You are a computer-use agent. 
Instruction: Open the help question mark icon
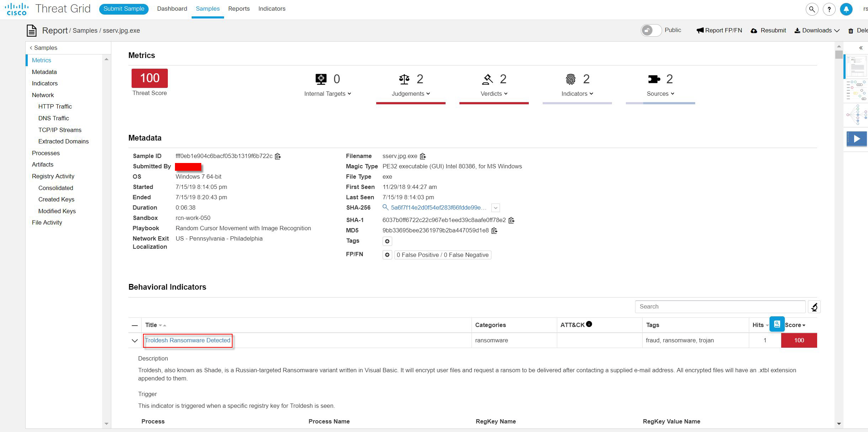click(x=829, y=9)
